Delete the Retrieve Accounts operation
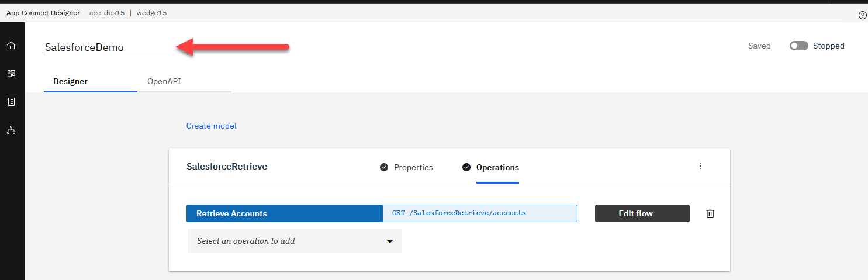The width and height of the screenshot is (868, 280). point(710,213)
